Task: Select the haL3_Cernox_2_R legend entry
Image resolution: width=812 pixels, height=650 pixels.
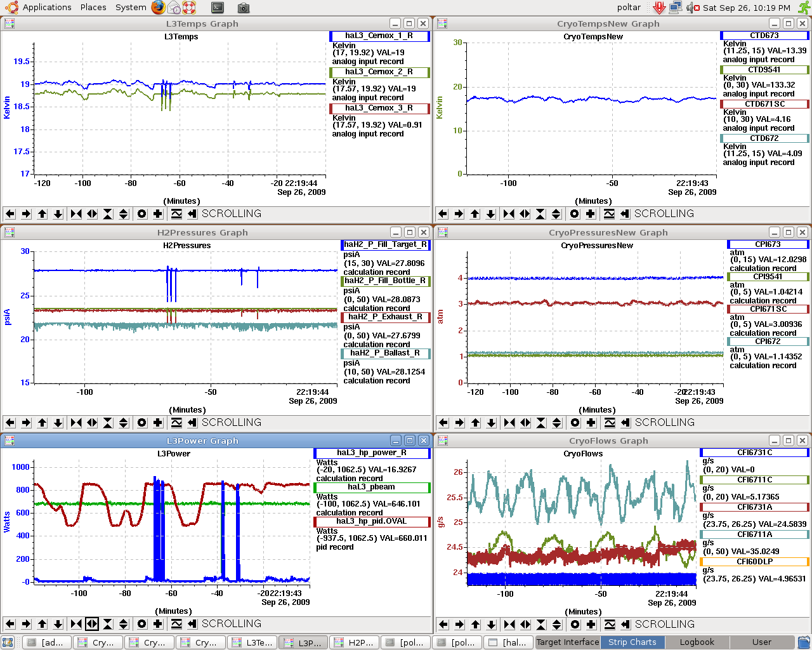Action: 379,72
